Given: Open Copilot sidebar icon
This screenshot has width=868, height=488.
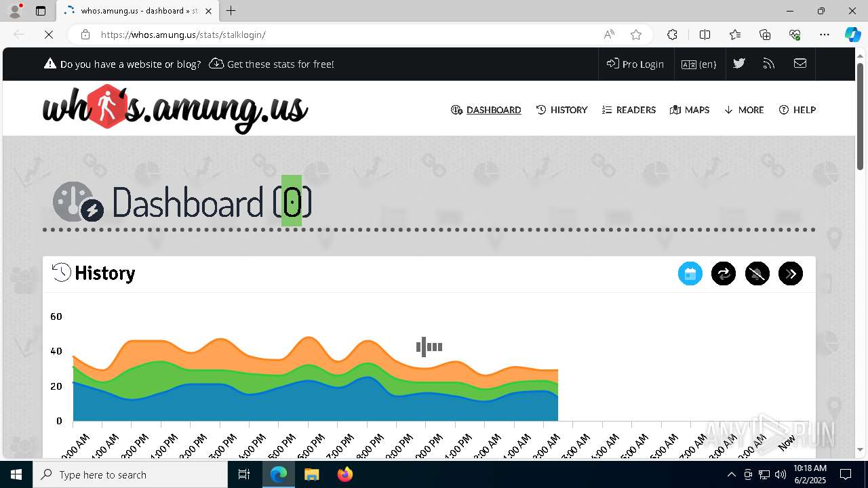Looking at the screenshot, I should 852,35.
